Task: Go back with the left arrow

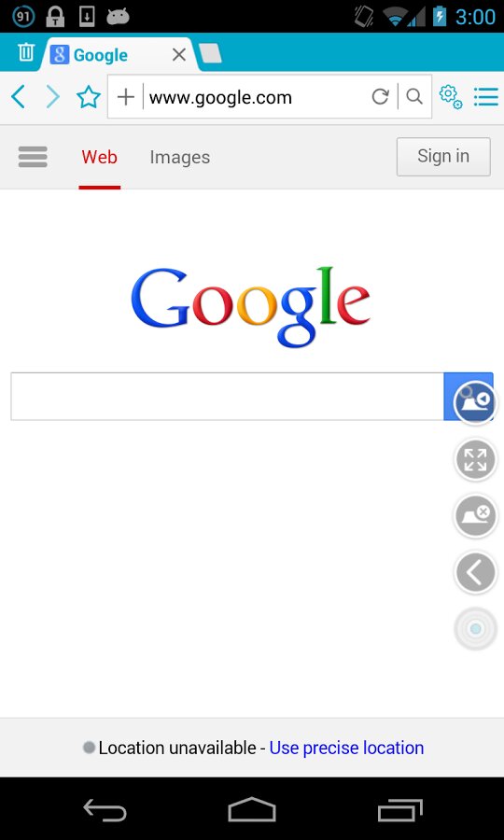Action: [x=19, y=97]
